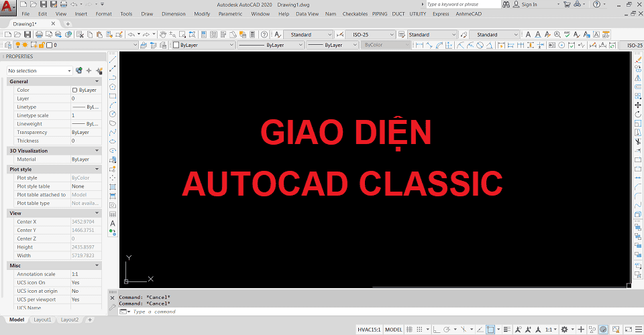Toggle hardware acceleration icon in status bar
Screen dimensions: 644x335
pos(603,329)
